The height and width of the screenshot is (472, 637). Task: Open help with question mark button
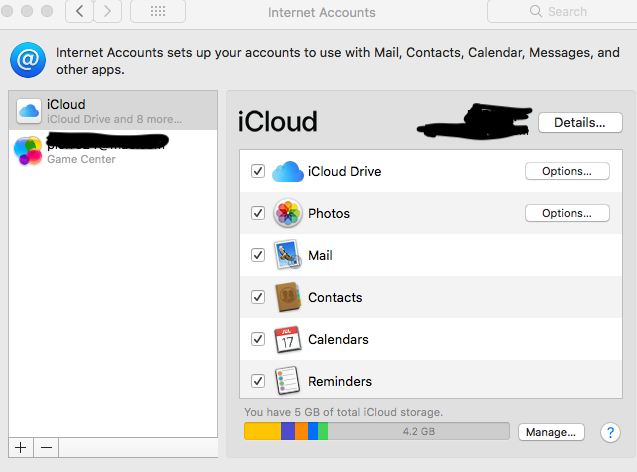pyautogui.click(x=610, y=433)
